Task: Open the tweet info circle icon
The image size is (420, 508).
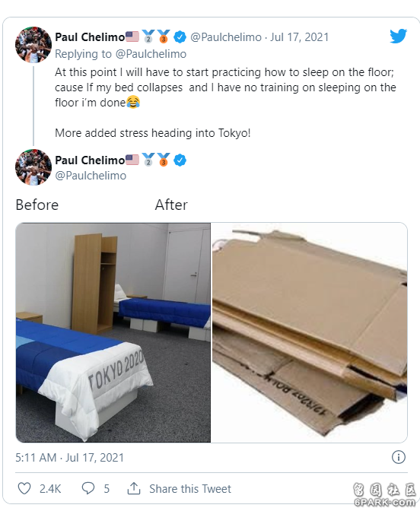Action: [398, 457]
